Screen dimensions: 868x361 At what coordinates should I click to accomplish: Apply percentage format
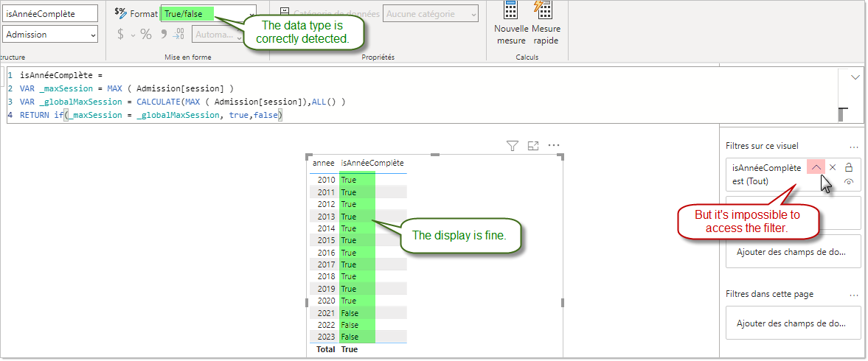point(146,35)
